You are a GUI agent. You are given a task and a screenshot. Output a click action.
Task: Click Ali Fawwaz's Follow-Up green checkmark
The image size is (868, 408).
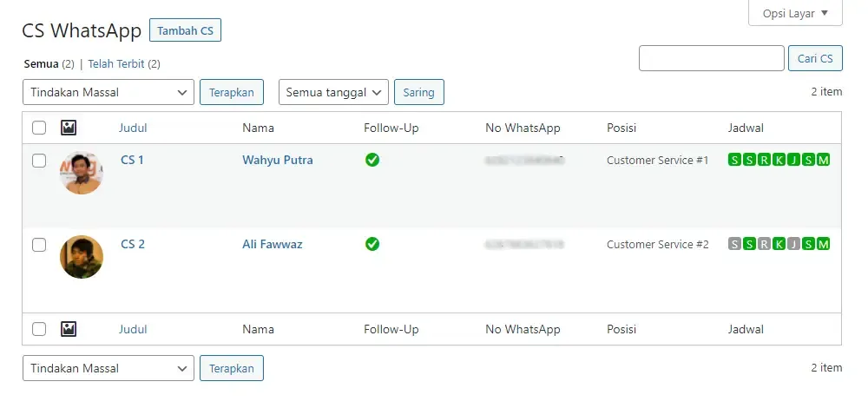(x=372, y=244)
